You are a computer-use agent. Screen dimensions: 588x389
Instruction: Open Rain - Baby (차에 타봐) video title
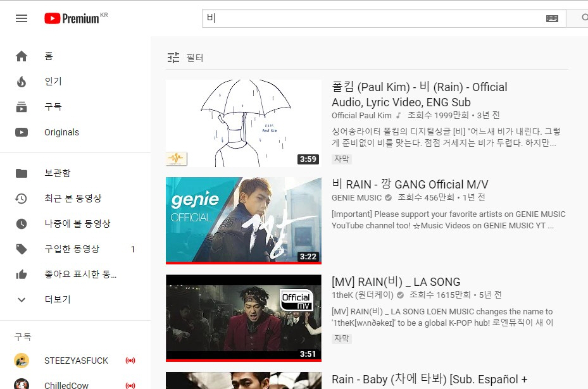pos(429,380)
